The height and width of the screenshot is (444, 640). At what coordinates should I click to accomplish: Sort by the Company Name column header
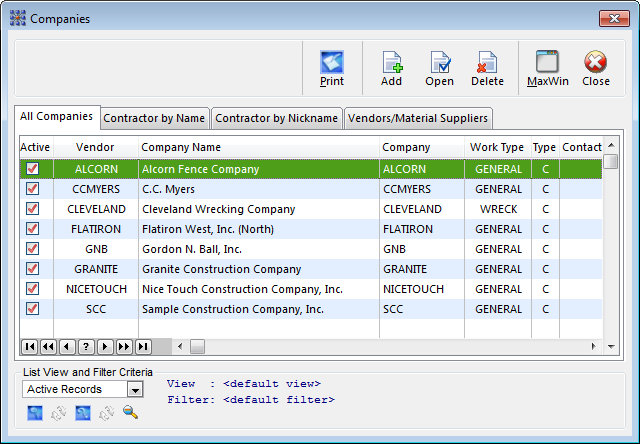[259, 147]
